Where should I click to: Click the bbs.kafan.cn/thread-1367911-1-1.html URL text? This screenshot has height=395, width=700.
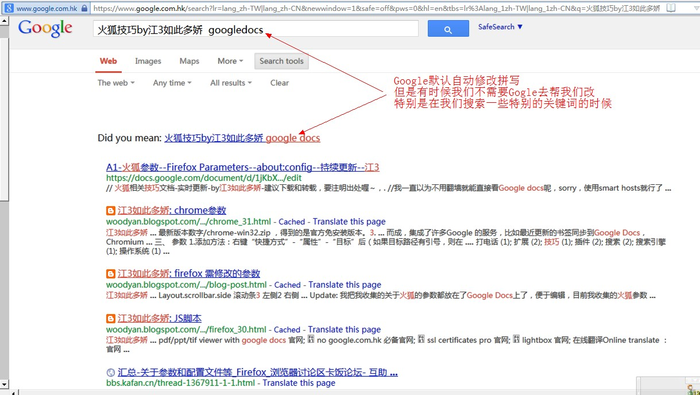point(181,383)
